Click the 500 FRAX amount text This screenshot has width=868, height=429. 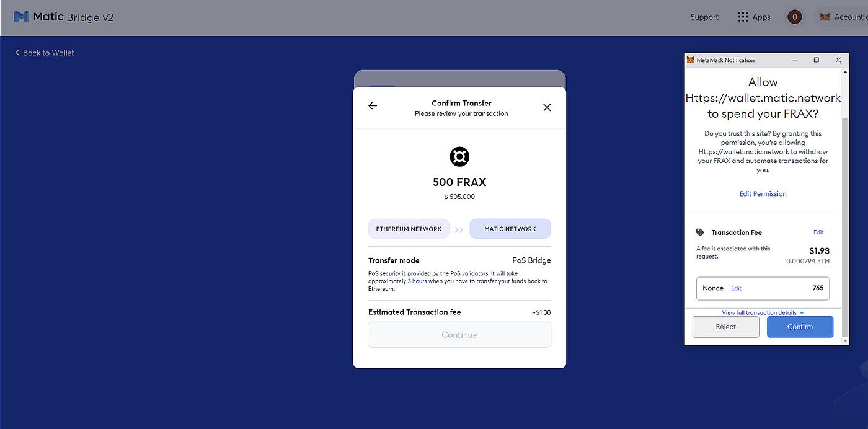coord(459,182)
